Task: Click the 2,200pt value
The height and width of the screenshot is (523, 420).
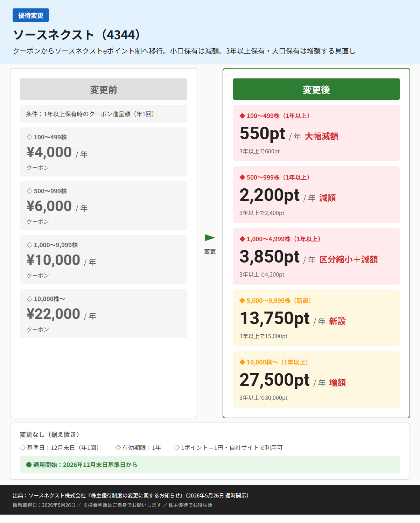Action: [x=269, y=195]
